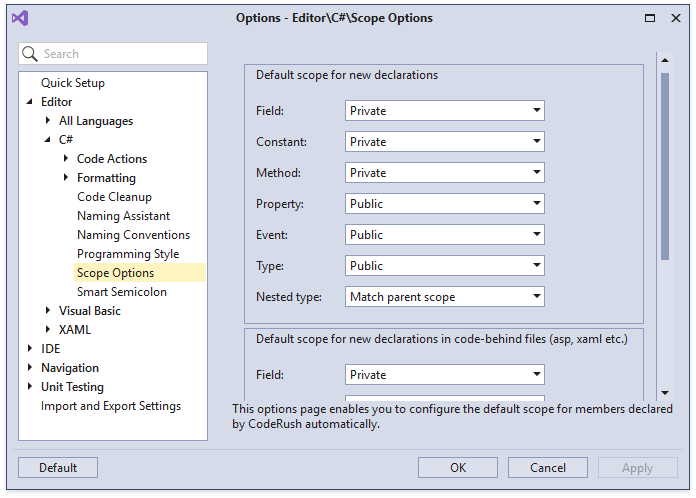Image resolution: width=696 pixels, height=498 pixels.
Task: Click the scroll down arrow
Action: pyautogui.click(x=664, y=393)
